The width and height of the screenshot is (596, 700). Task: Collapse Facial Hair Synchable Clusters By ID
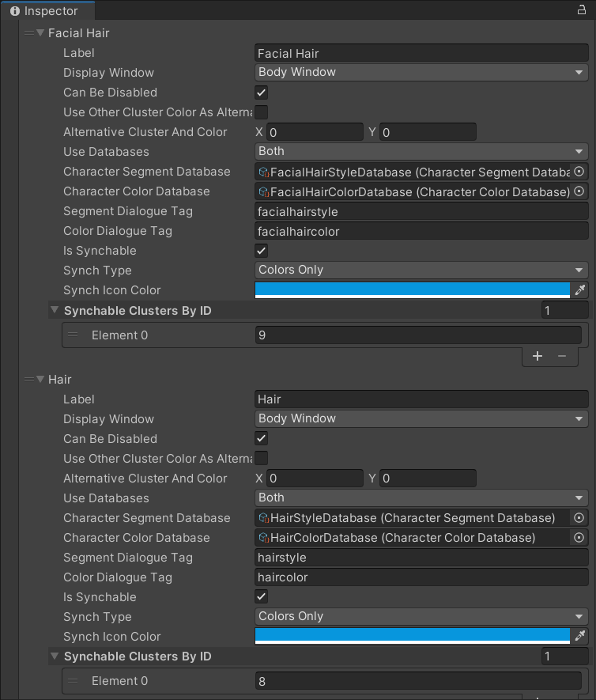point(55,311)
